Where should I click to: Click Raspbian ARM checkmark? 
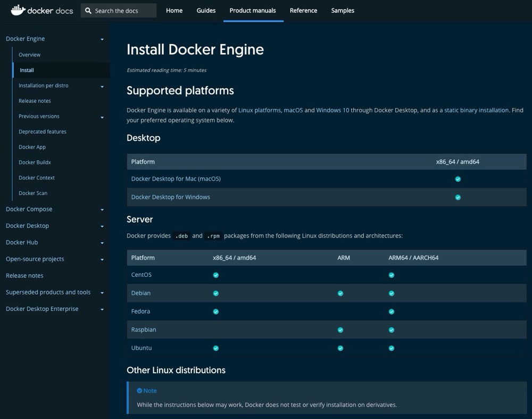pos(340,330)
